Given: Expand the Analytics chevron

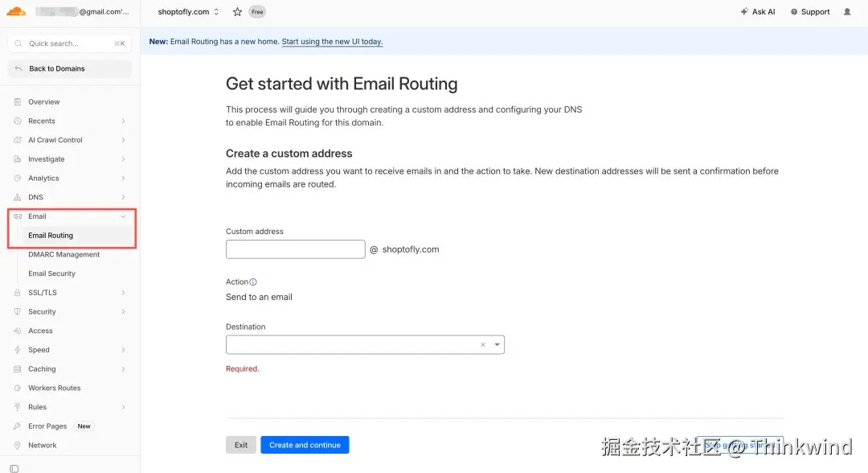Looking at the screenshot, I should [123, 179].
